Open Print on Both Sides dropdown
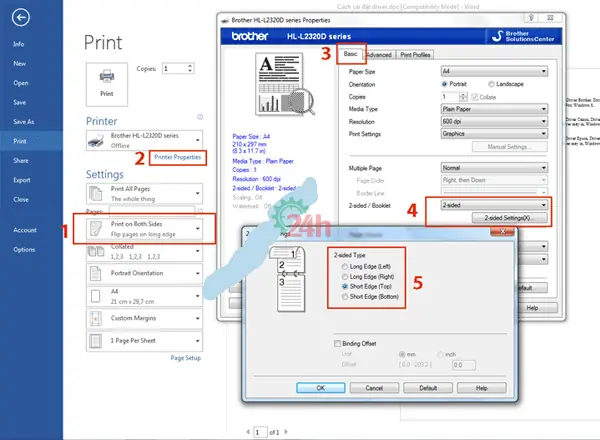This screenshot has height=440, width=600. tap(144, 229)
